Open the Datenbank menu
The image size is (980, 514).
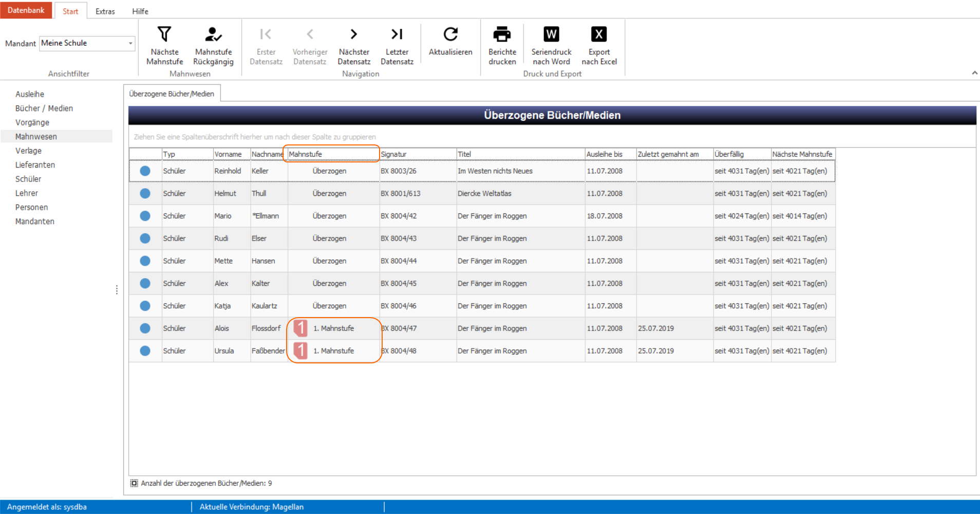pyautogui.click(x=26, y=10)
